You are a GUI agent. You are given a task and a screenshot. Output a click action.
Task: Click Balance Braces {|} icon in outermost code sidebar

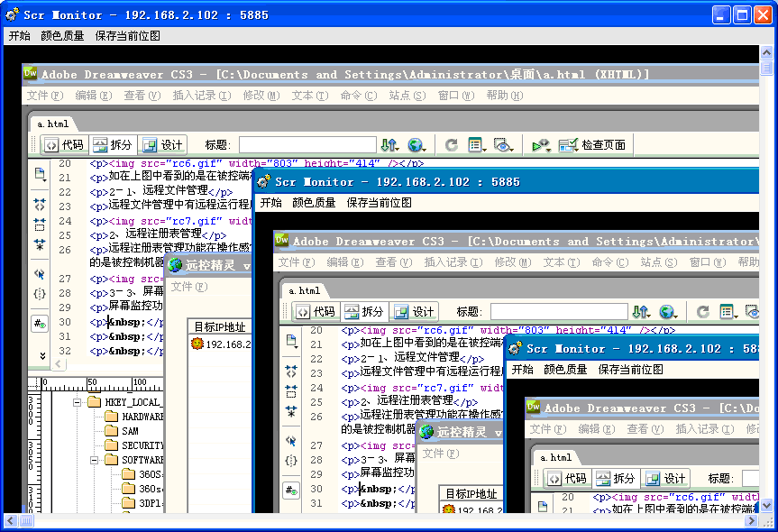(x=40, y=294)
